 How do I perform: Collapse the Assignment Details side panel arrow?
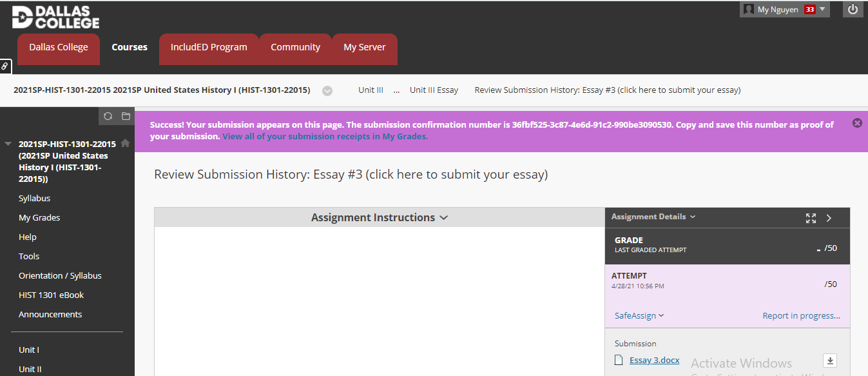pos(829,218)
